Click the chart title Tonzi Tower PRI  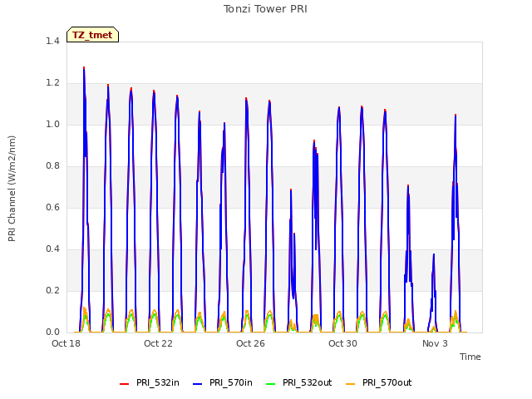point(265,9)
